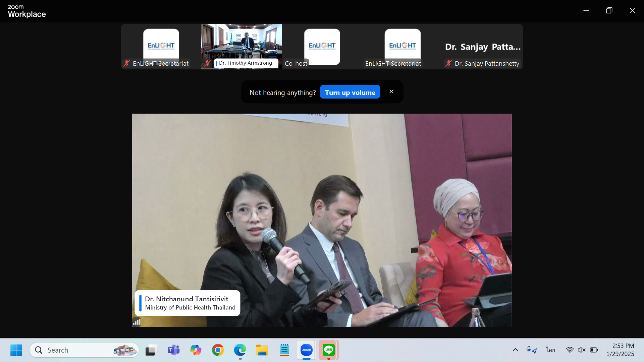Minimize the Zoom Workplace window
The width and height of the screenshot is (644, 362).
coord(586,10)
